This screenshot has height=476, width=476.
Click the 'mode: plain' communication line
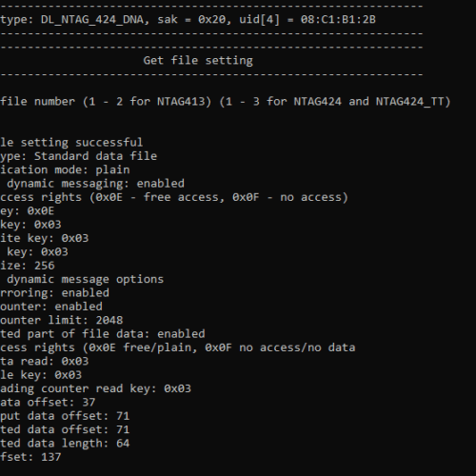(x=65, y=169)
